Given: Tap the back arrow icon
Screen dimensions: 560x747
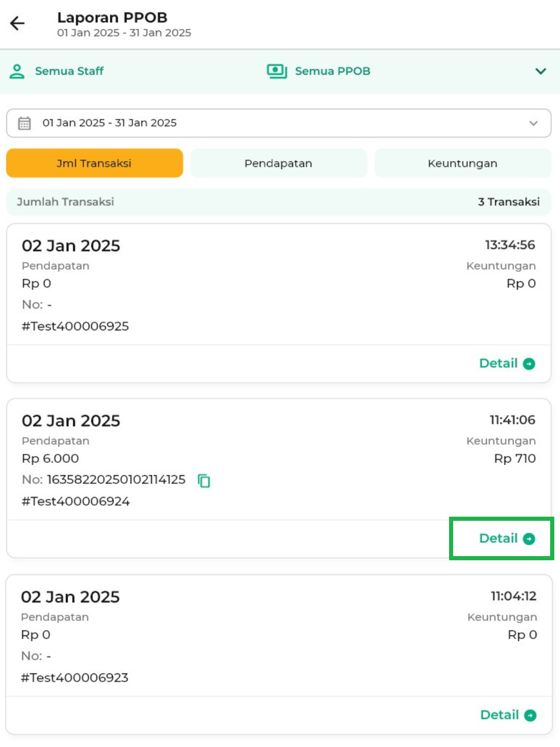Looking at the screenshot, I should tap(18, 23).
